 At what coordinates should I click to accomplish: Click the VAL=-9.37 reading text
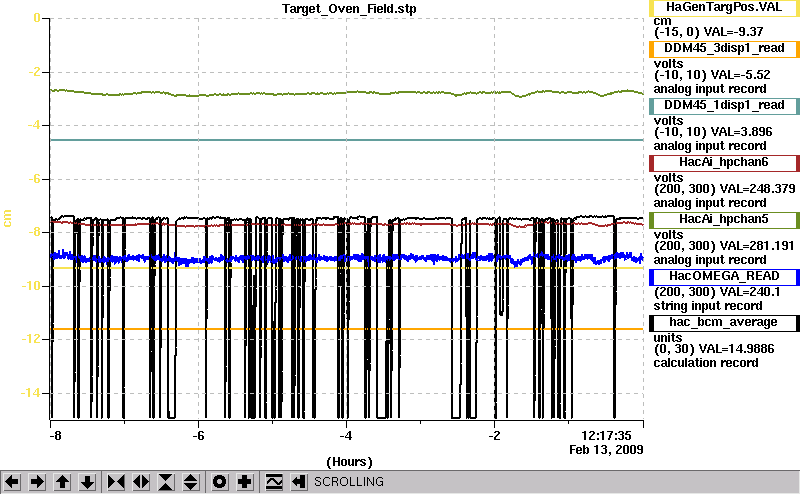coord(733,32)
